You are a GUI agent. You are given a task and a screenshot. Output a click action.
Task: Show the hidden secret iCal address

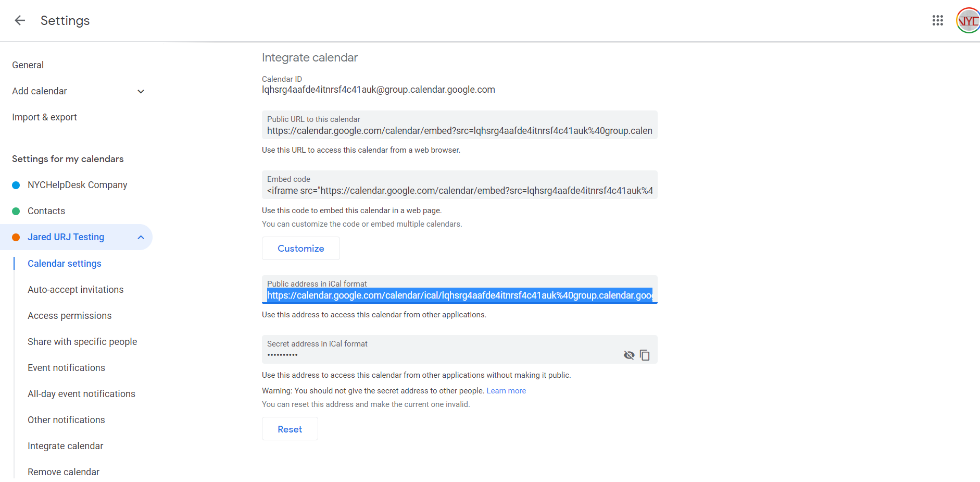pyautogui.click(x=629, y=355)
